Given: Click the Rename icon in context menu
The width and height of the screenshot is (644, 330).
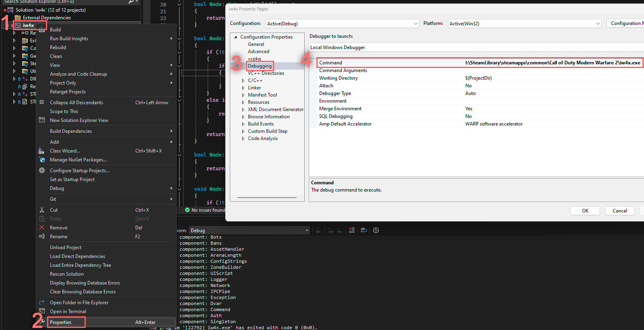Looking at the screenshot, I should coord(42,236).
